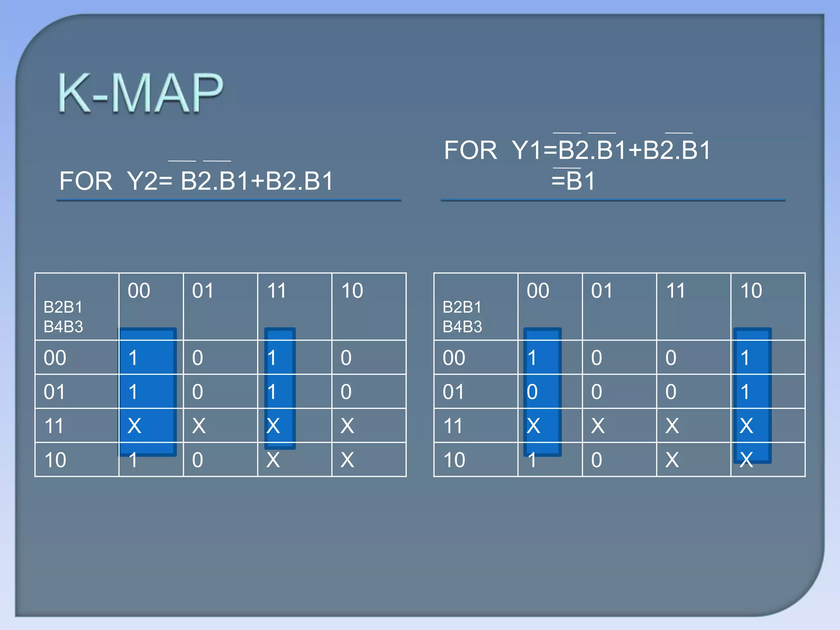This screenshot has height=630, width=840.
Task: Select column header 01 in Y2 K-map
Action: pyautogui.click(x=220, y=306)
